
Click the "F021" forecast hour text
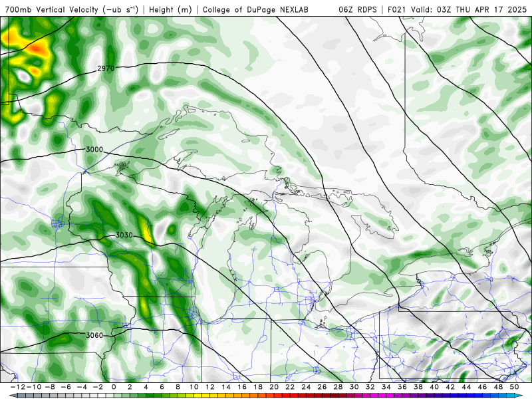pos(397,9)
